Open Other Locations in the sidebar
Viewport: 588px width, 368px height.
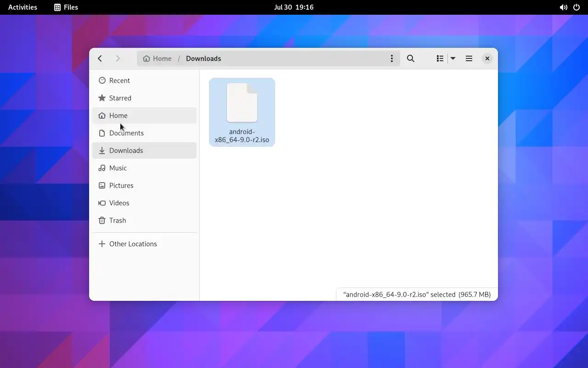pyautogui.click(x=144, y=244)
